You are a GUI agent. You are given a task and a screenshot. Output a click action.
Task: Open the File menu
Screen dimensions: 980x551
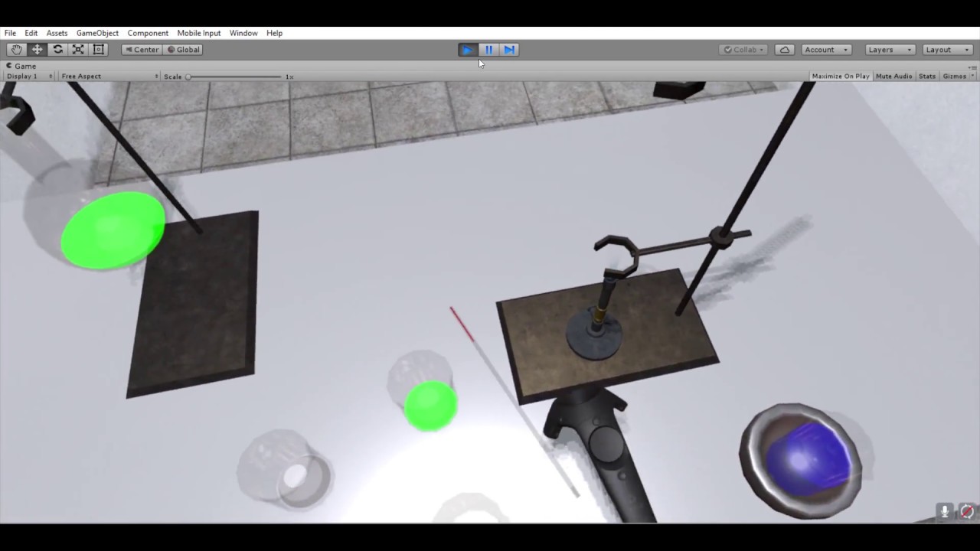pyautogui.click(x=10, y=33)
